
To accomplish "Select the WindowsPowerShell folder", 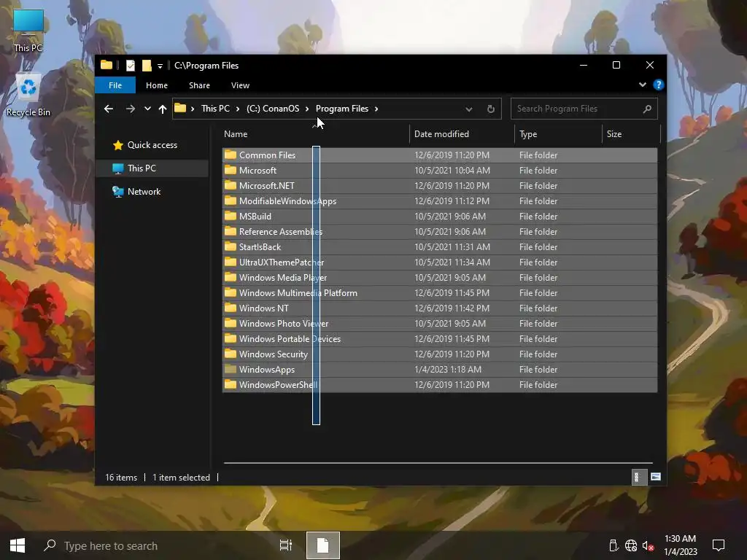I will click(x=440, y=385).
